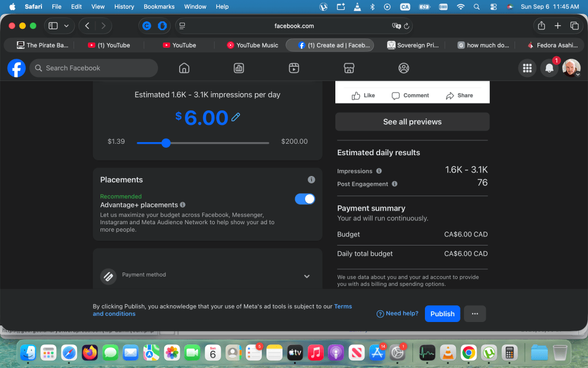Click the Placements info icon
The image size is (588, 368).
[x=311, y=179]
